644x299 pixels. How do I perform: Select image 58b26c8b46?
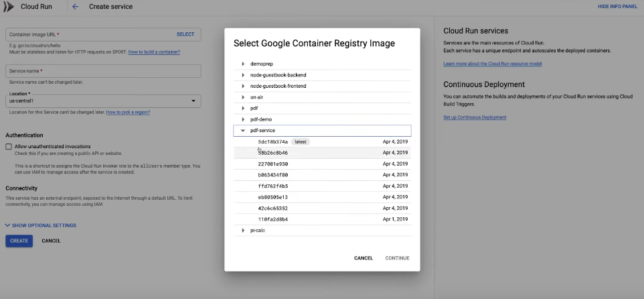click(322, 153)
